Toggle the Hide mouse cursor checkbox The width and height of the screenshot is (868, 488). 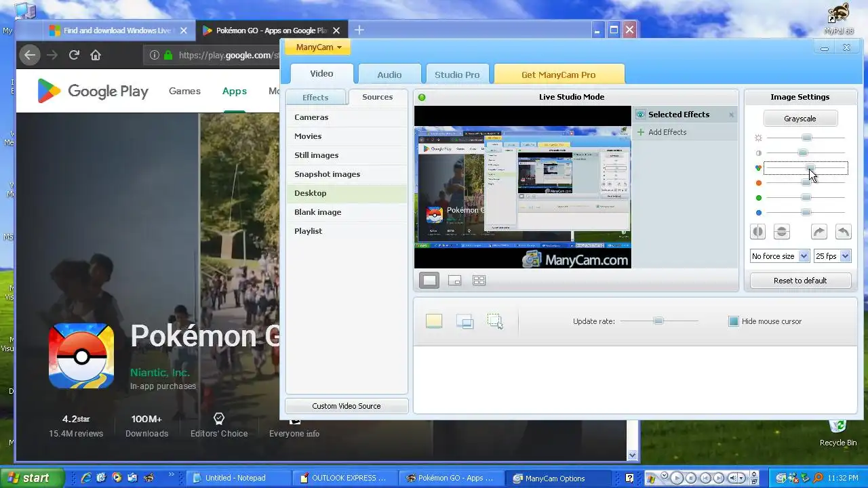point(733,321)
